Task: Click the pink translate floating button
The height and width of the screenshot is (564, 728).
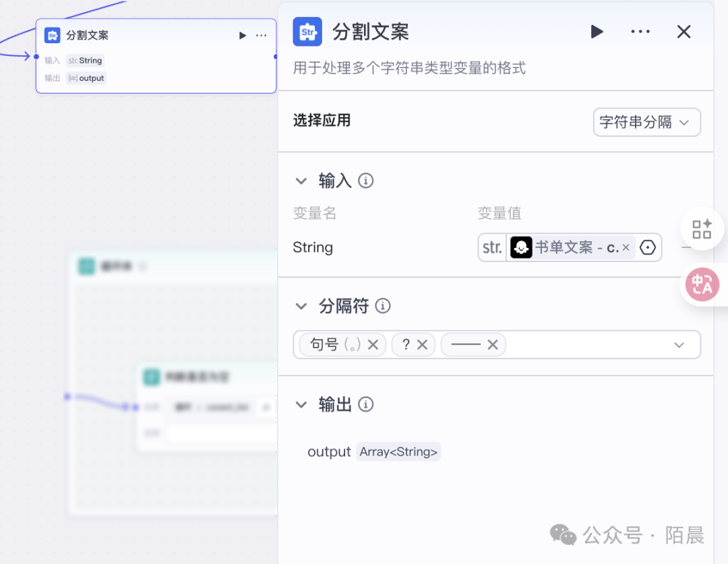Action: pos(702,284)
